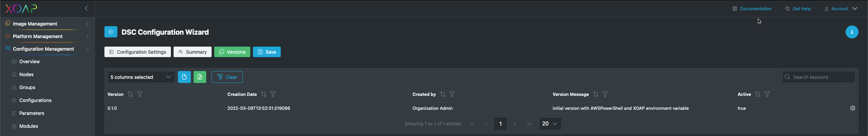Export table with green Excel icon

tap(200, 77)
